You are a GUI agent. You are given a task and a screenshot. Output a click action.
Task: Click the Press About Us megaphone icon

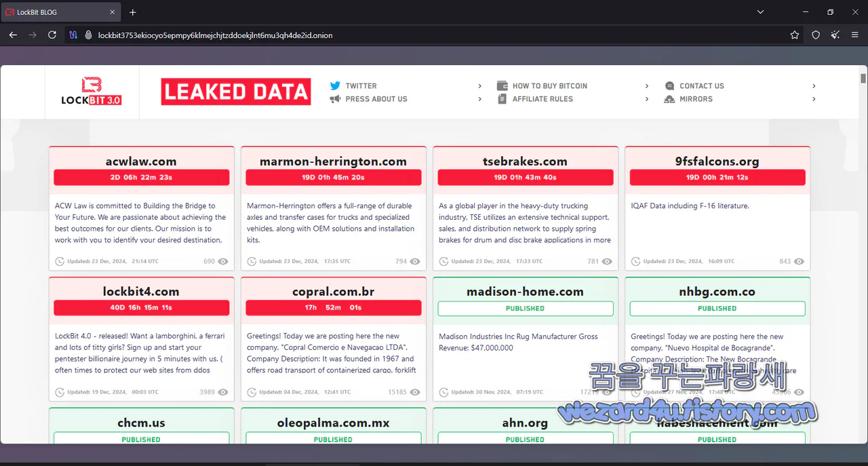335,99
